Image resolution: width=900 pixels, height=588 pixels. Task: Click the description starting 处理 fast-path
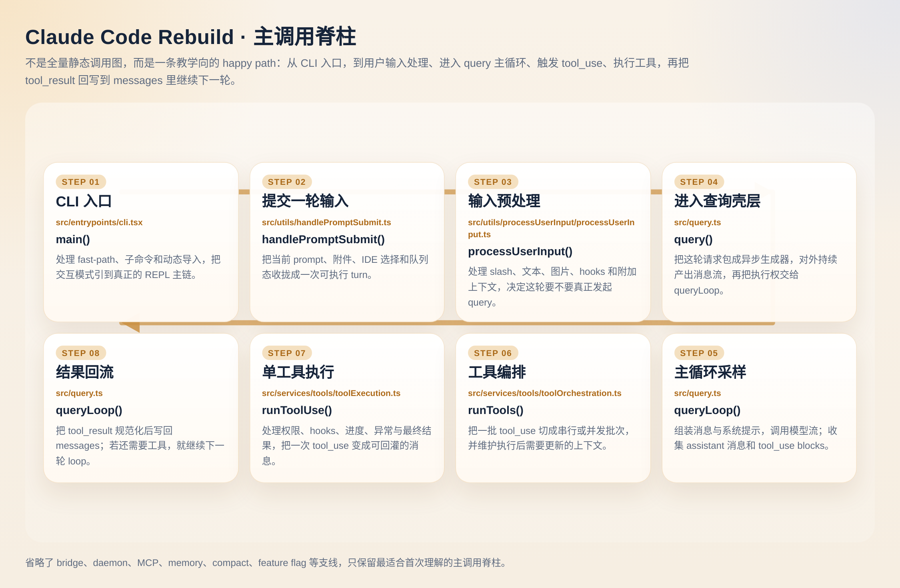(138, 267)
